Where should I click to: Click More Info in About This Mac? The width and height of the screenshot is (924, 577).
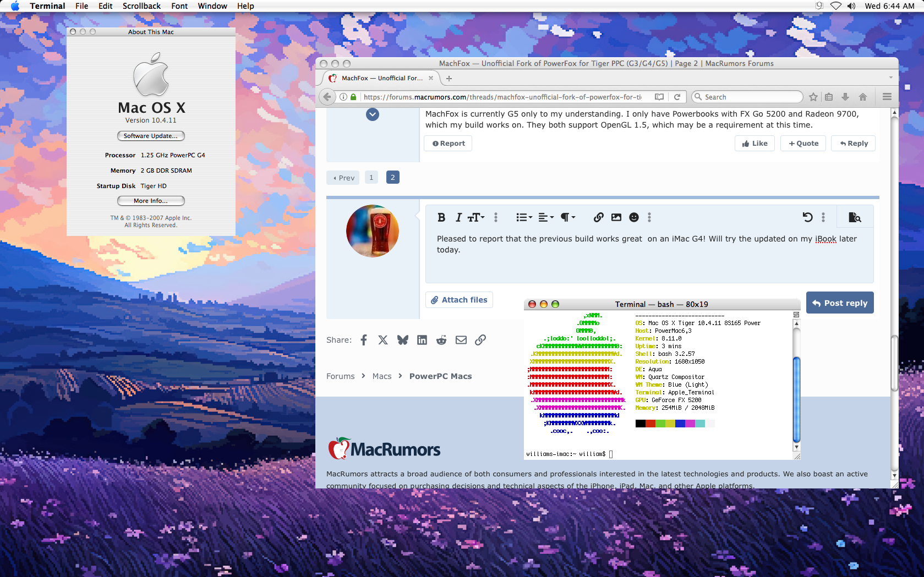coord(151,201)
